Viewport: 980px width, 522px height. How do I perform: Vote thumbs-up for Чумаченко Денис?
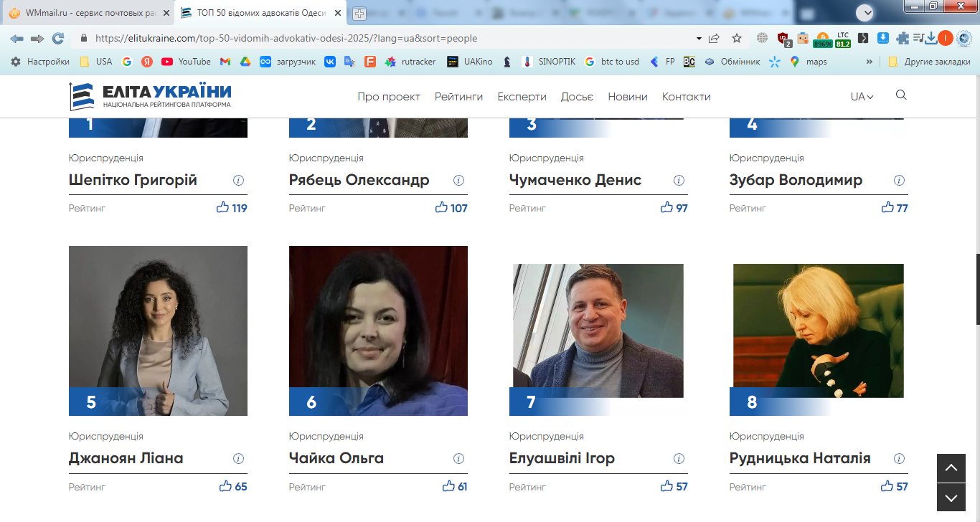(667, 207)
